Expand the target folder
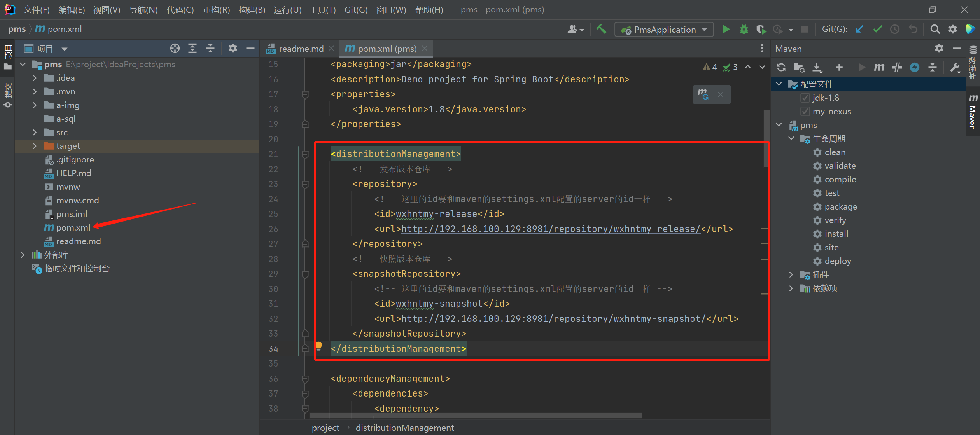This screenshot has height=435, width=980. pyautogui.click(x=35, y=146)
